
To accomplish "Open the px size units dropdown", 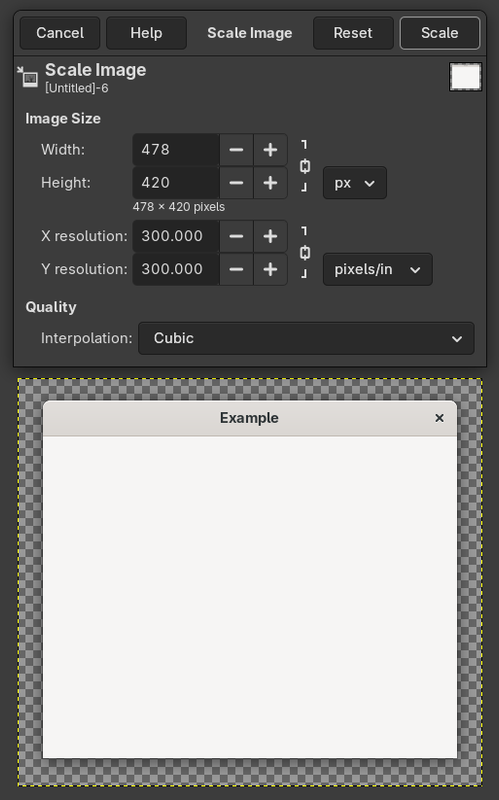I will (355, 183).
